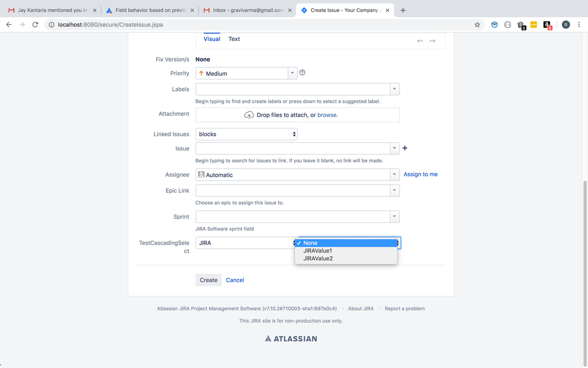The height and width of the screenshot is (368, 588).
Task: Open TestCascadingSelect JIRA parent select
Action: point(246,243)
